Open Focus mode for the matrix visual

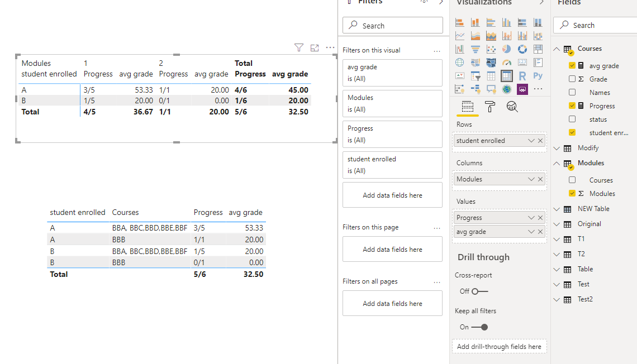(x=315, y=48)
